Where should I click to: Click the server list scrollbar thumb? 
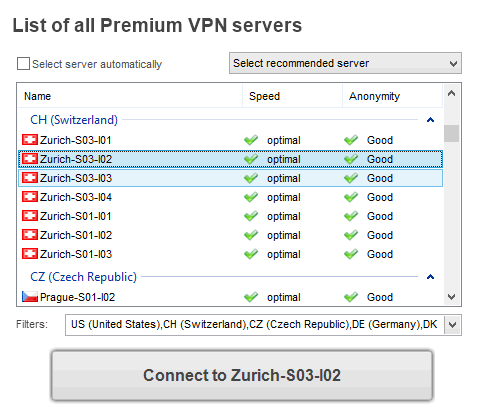tap(452, 133)
